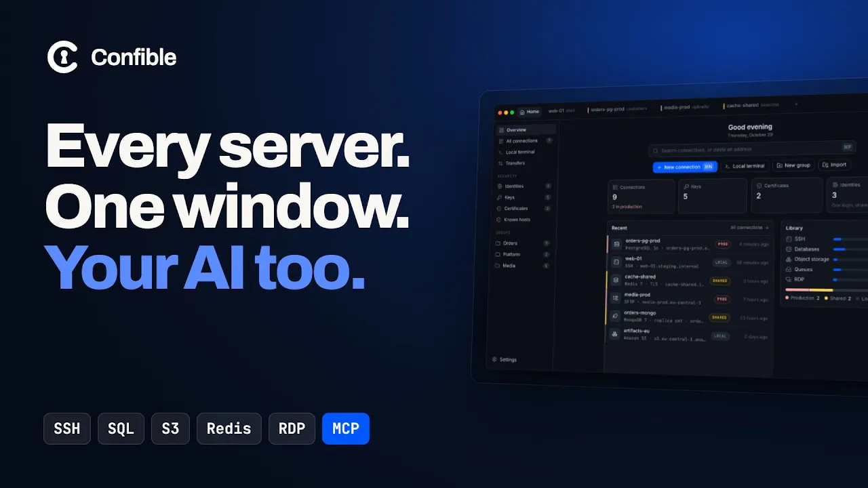This screenshot has height=488, width=868.
Task: Switch to the orders-pg-prod tab
Action: click(x=617, y=108)
